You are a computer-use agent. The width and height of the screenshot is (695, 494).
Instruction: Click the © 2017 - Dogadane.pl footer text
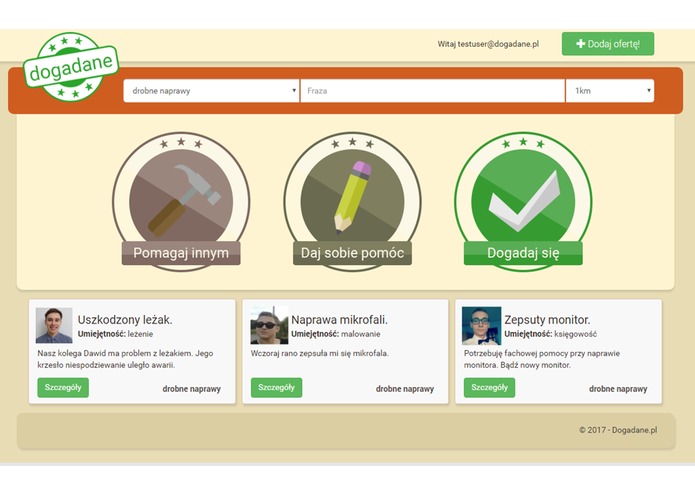(618, 430)
